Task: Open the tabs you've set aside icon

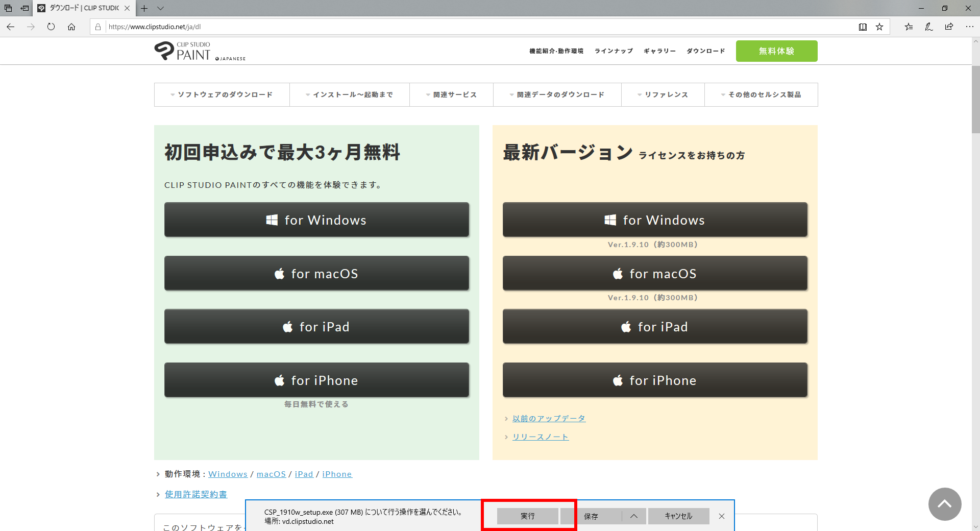Action: (x=8, y=8)
